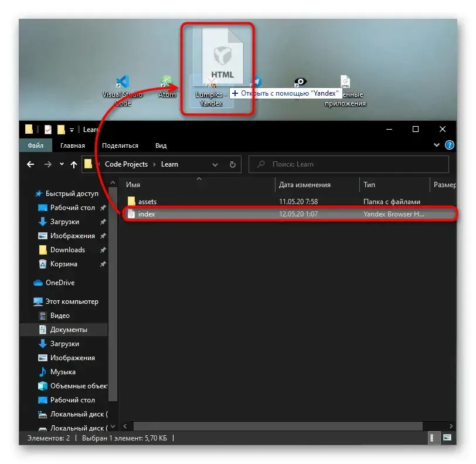
Task: Open Help via the question mark icon
Action: click(x=449, y=145)
